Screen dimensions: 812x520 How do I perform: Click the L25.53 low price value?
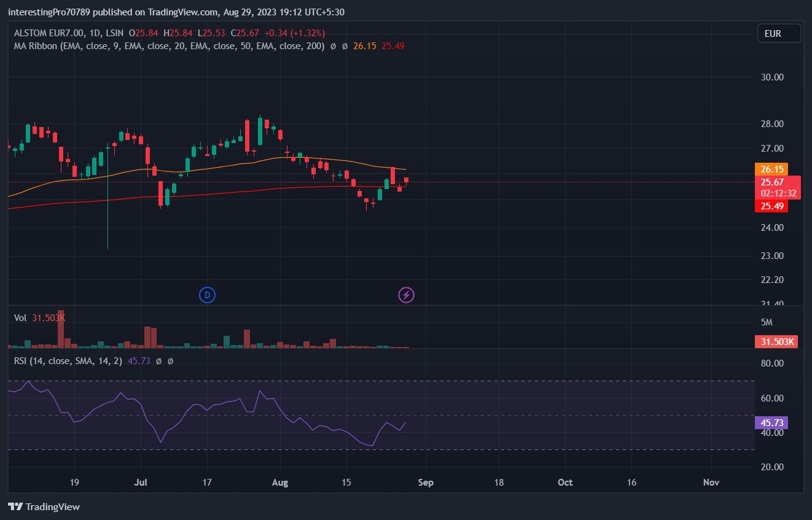click(210, 33)
